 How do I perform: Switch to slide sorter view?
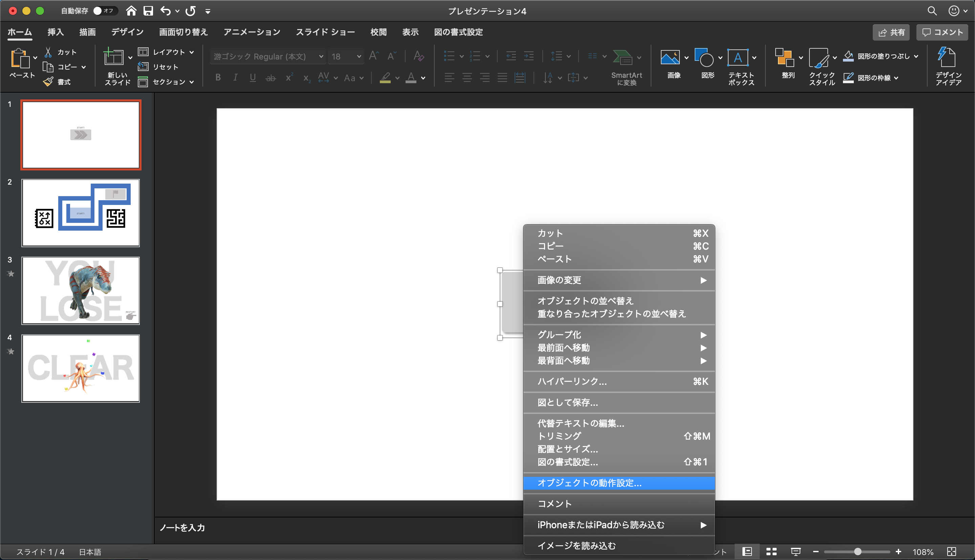[771, 552]
